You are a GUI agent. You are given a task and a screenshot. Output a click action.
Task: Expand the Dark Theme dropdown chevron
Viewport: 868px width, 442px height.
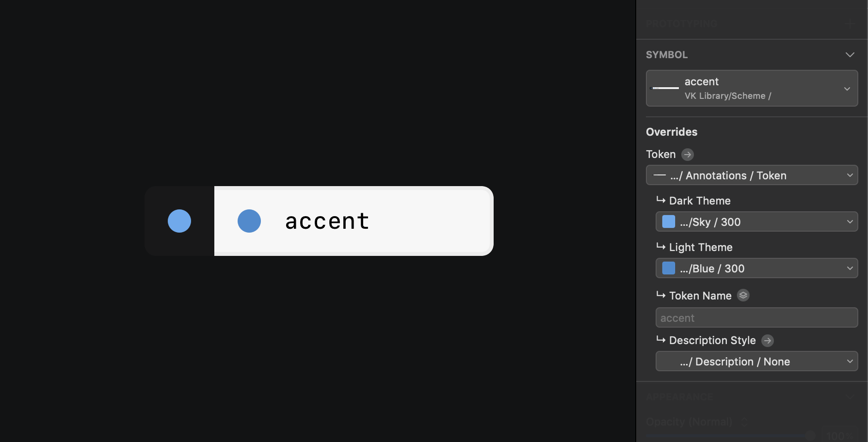tap(850, 222)
